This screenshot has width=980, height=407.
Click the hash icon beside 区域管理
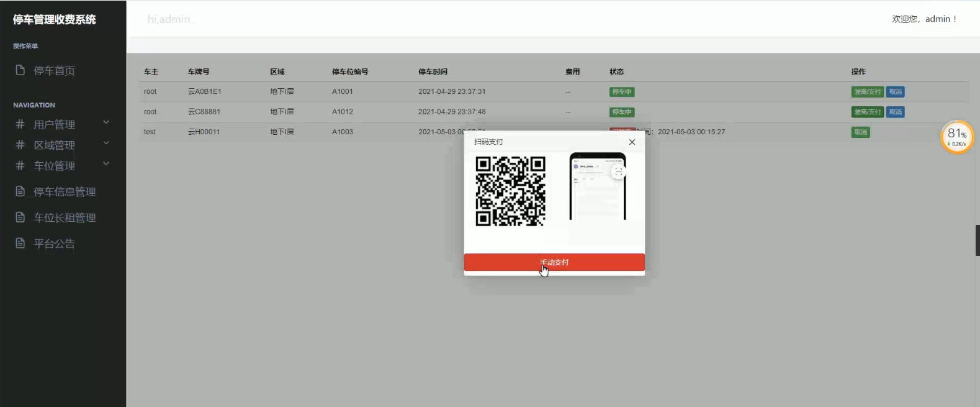click(20, 145)
